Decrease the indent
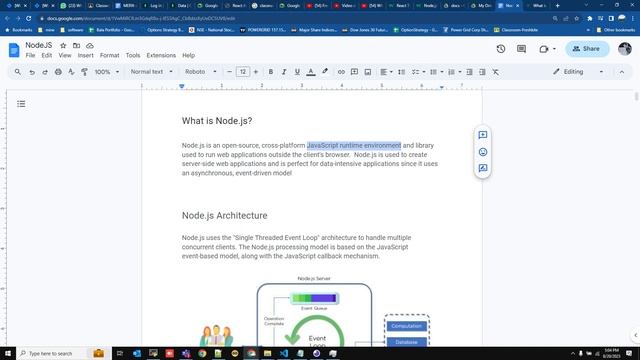This screenshot has width=640, height=360. point(469,72)
